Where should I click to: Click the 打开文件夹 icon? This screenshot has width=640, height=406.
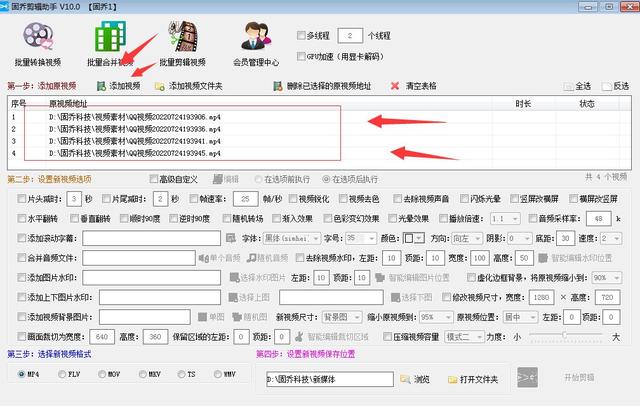[x=453, y=379]
